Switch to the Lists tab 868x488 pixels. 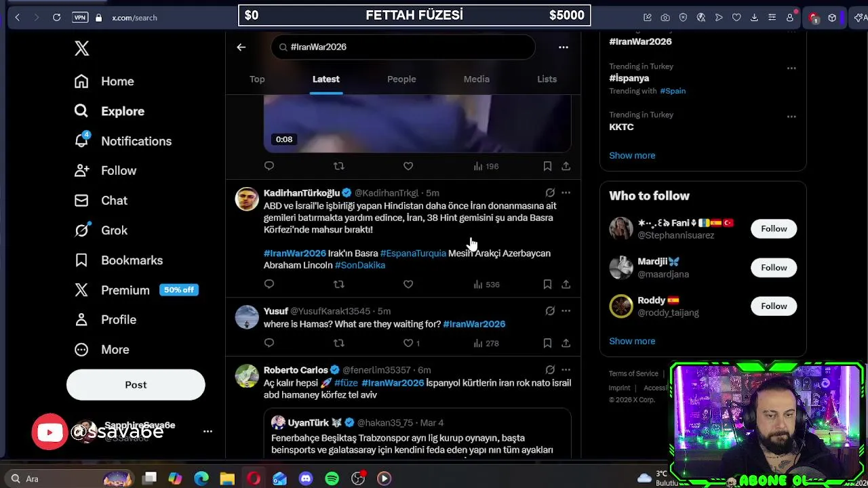[x=547, y=79]
